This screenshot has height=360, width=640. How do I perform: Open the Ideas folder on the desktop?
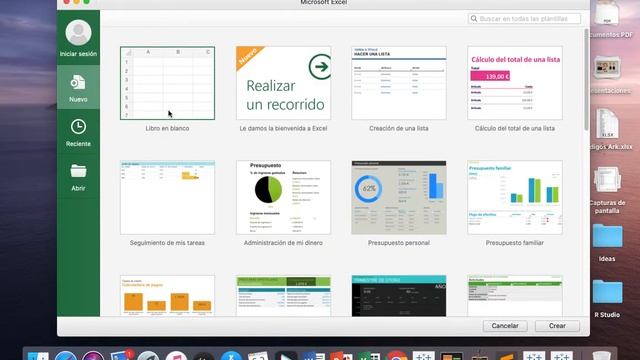(607, 236)
